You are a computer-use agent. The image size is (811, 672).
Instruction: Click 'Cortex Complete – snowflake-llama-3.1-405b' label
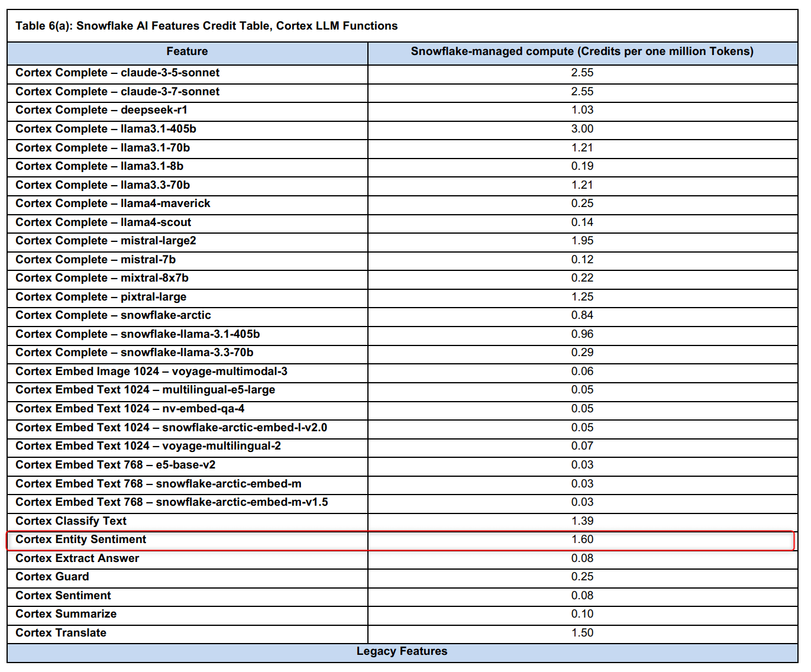tap(138, 334)
